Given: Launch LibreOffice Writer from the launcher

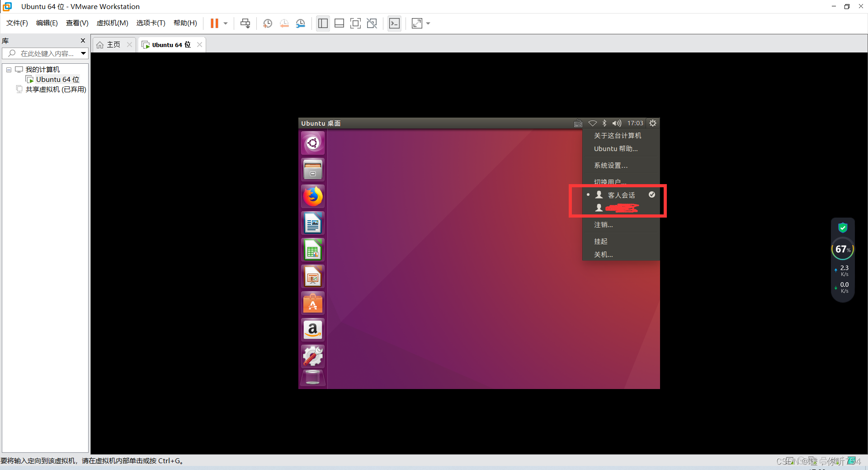Looking at the screenshot, I should (313, 223).
